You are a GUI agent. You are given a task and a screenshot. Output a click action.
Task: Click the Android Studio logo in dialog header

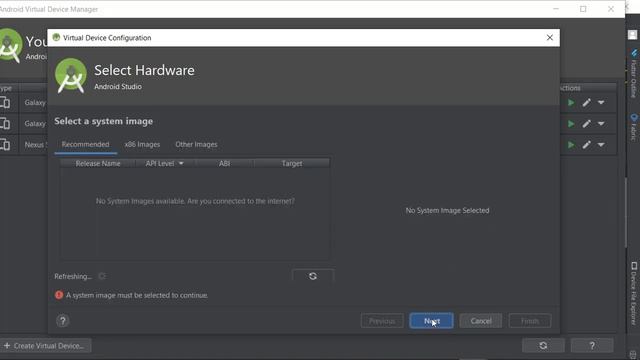[x=71, y=76]
